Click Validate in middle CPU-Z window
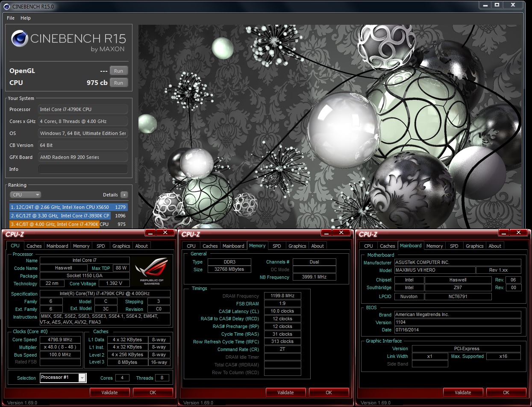The width and height of the screenshot is (532, 407). coord(286,392)
